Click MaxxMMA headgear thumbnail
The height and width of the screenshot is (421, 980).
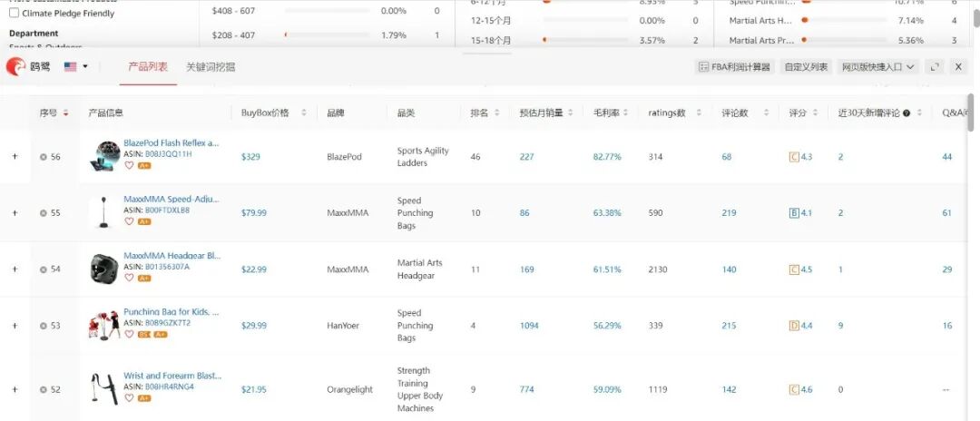tap(103, 269)
